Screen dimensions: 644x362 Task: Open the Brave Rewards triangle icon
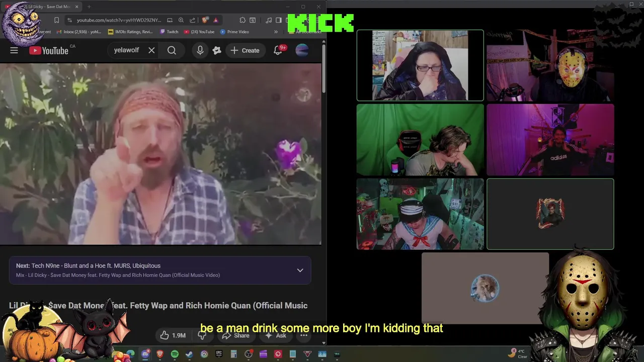215,20
